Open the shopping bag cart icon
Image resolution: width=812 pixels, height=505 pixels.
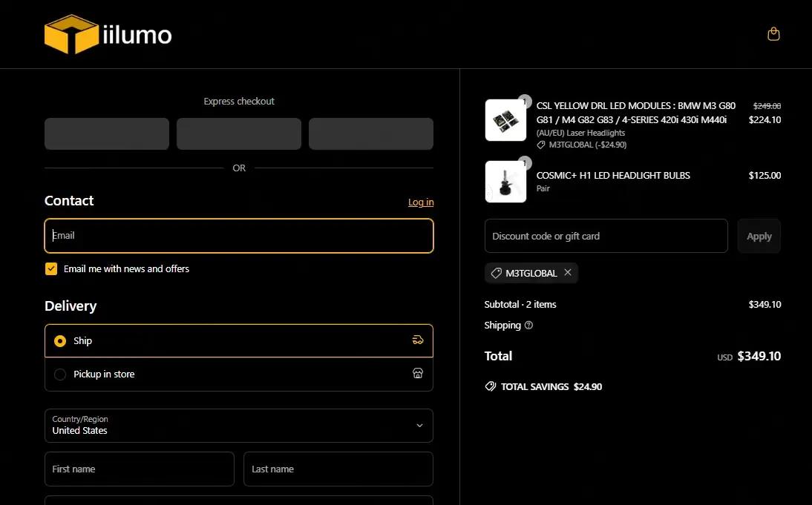tap(773, 34)
